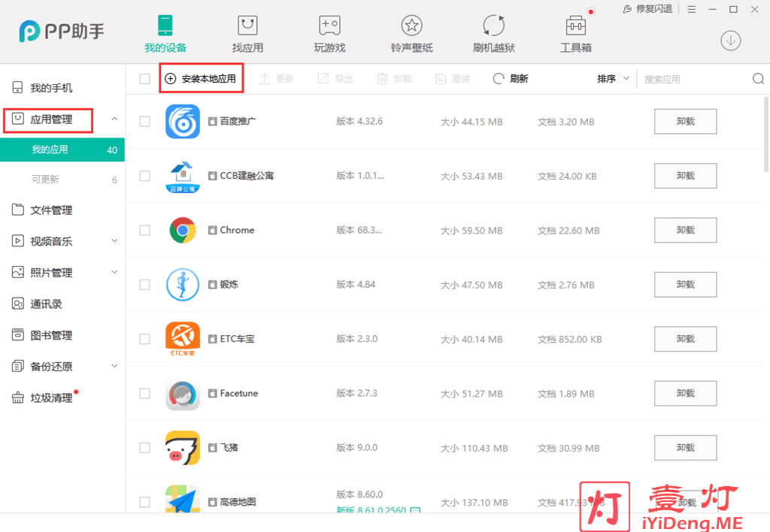Open the hamburger menu in the title bar

click(x=692, y=9)
